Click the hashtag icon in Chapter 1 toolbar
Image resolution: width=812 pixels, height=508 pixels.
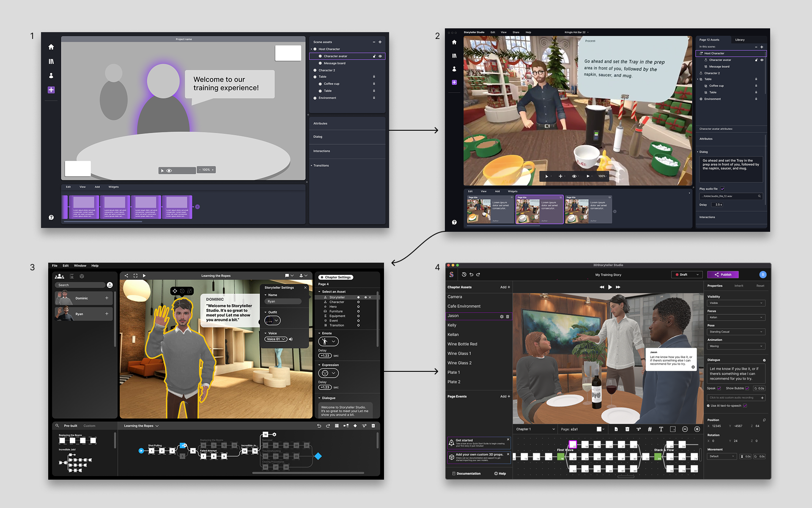coord(650,429)
